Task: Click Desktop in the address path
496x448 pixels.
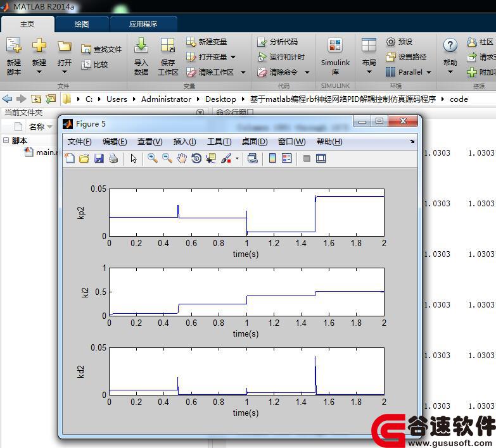Action: (x=220, y=99)
